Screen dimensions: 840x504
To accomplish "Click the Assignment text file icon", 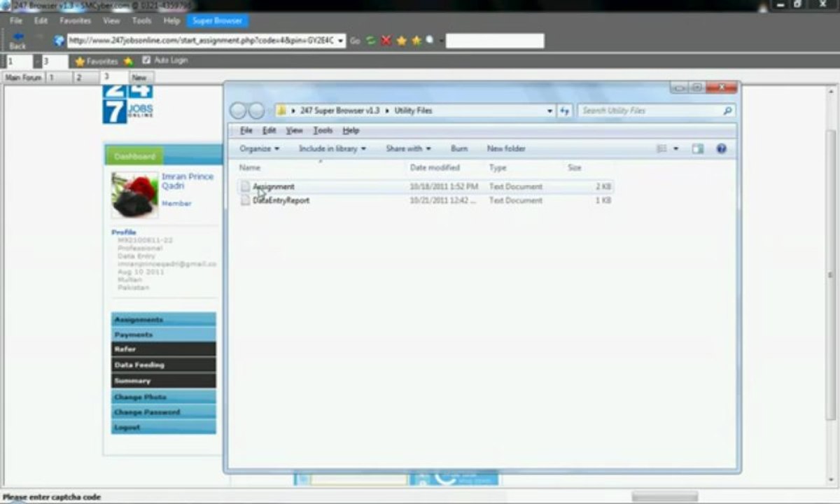I will pyautogui.click(x=245, y=186).
